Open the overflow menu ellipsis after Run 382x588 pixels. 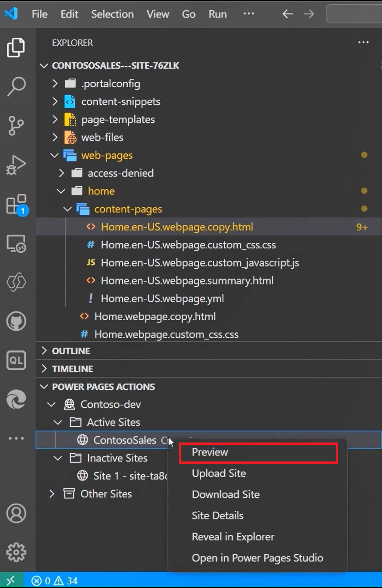249,14
